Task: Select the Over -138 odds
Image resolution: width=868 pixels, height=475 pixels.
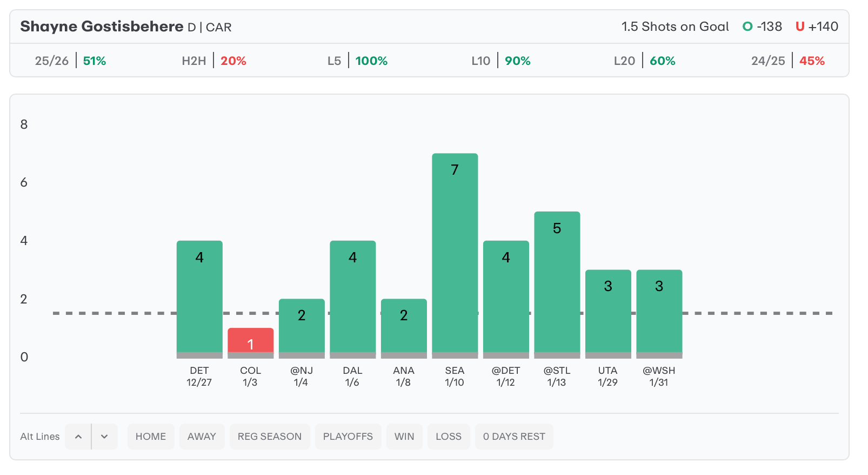Action: pos(763,27)
